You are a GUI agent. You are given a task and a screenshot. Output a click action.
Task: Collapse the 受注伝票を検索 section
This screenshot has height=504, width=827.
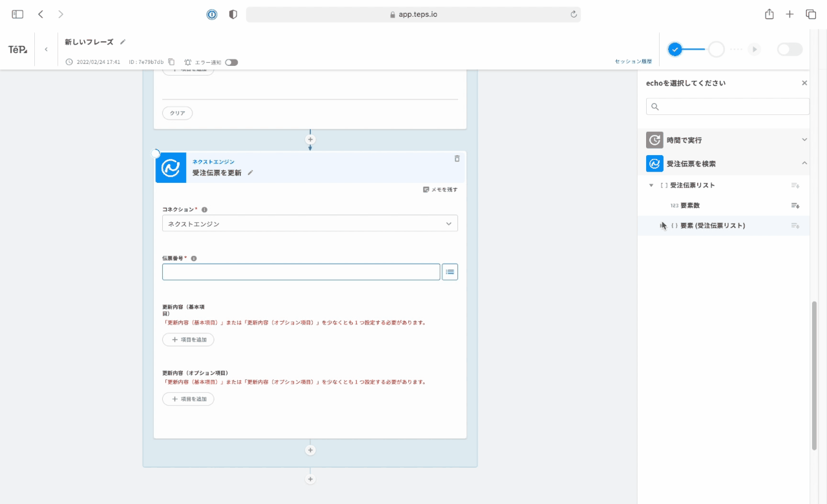tap(804, 163)
